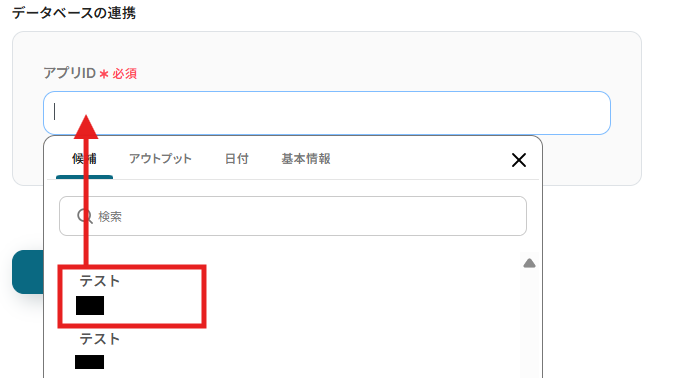The height and width of the screenshot is (378, 688).
Task: Close the candidate dropdown with the X icon
Action: 519,160
